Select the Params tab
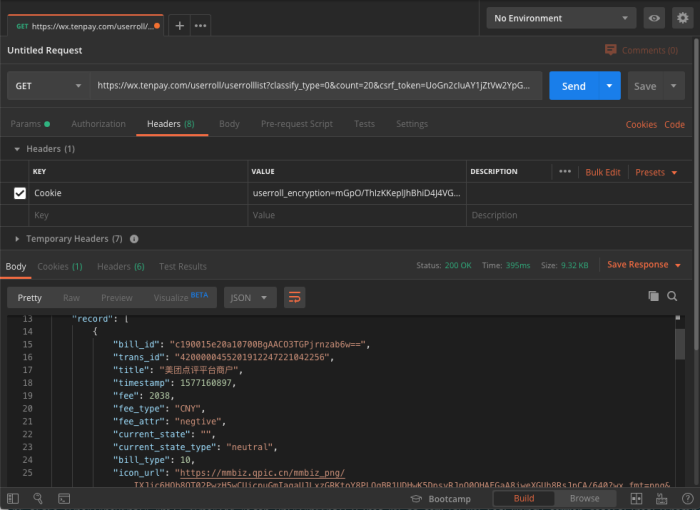 (30, 124)
